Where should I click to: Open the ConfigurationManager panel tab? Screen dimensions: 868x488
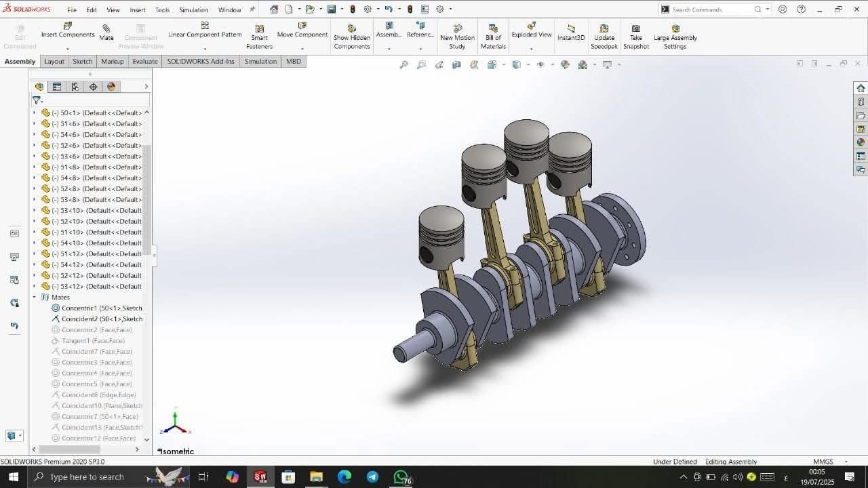click(x=75, y=86)
